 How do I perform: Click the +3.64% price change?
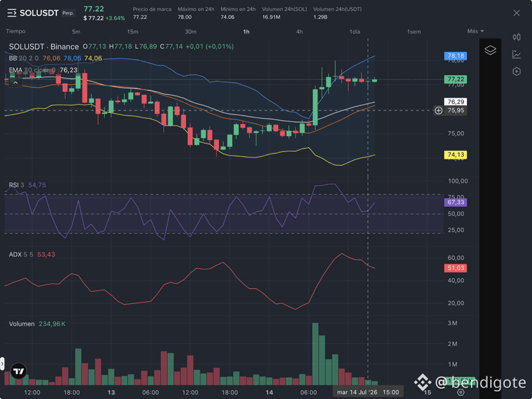click(115, 18)
